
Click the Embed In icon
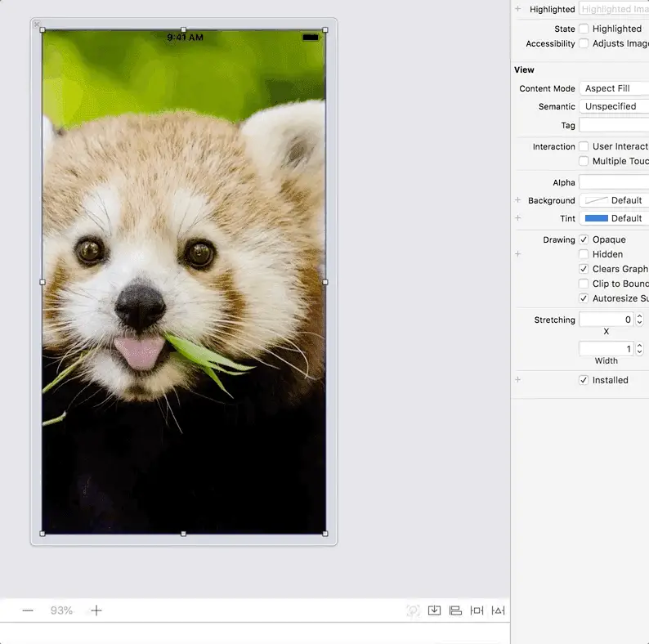point(434,610)
